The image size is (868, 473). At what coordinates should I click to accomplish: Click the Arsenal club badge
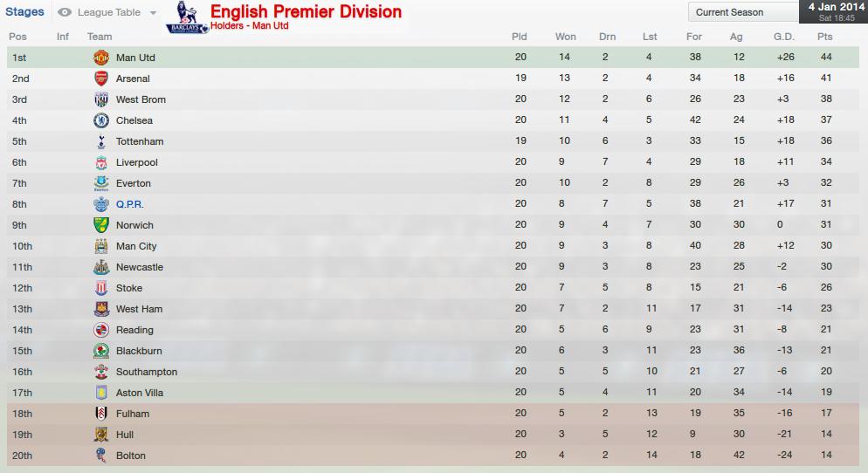101,79
